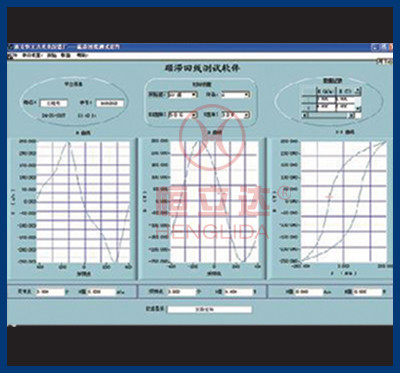This screenshot has width=400, height=373.
Task: Click the data table's vertical scroll down arrow
Action: (358, 109)
